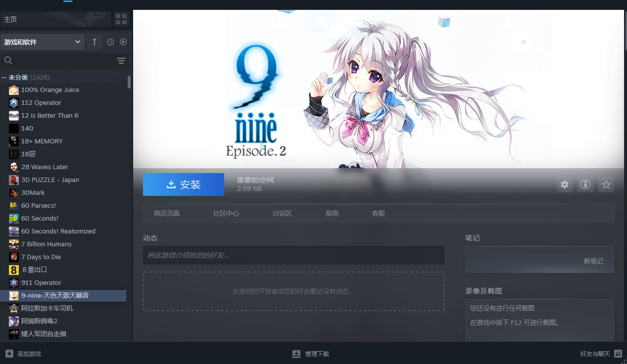Viewport: 627px width, 364px height.
Task: Open the 游戏和软件 dropdown
Action: [43, 42]
